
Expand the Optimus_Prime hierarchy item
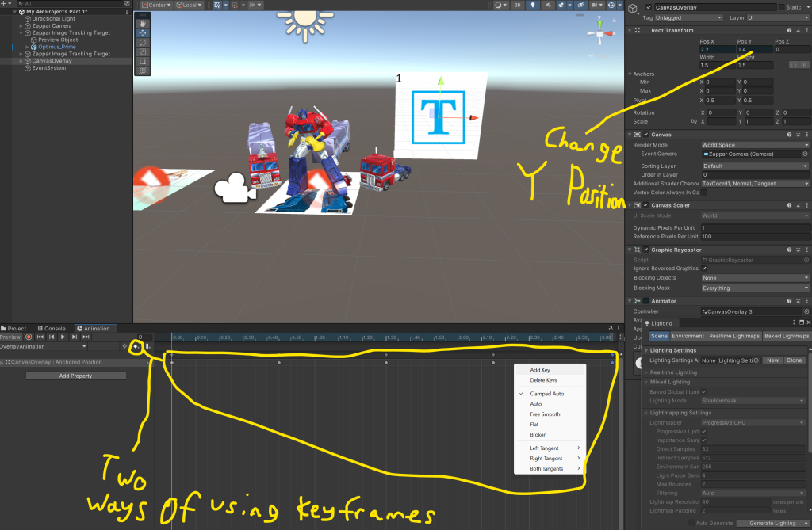27,47
